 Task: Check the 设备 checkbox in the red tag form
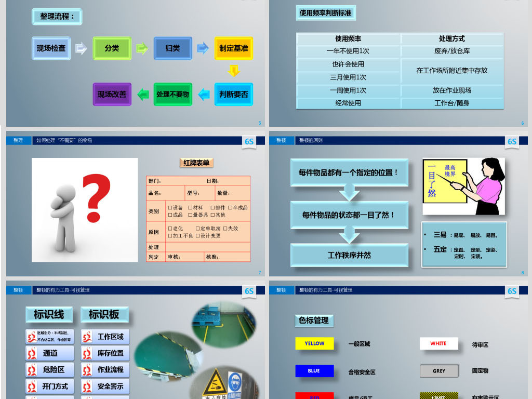(170, 208)
